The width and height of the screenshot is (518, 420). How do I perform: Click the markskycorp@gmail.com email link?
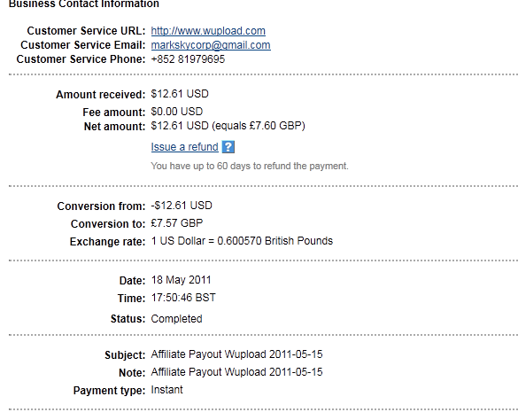pyautogui.click(x=211, y=45)
